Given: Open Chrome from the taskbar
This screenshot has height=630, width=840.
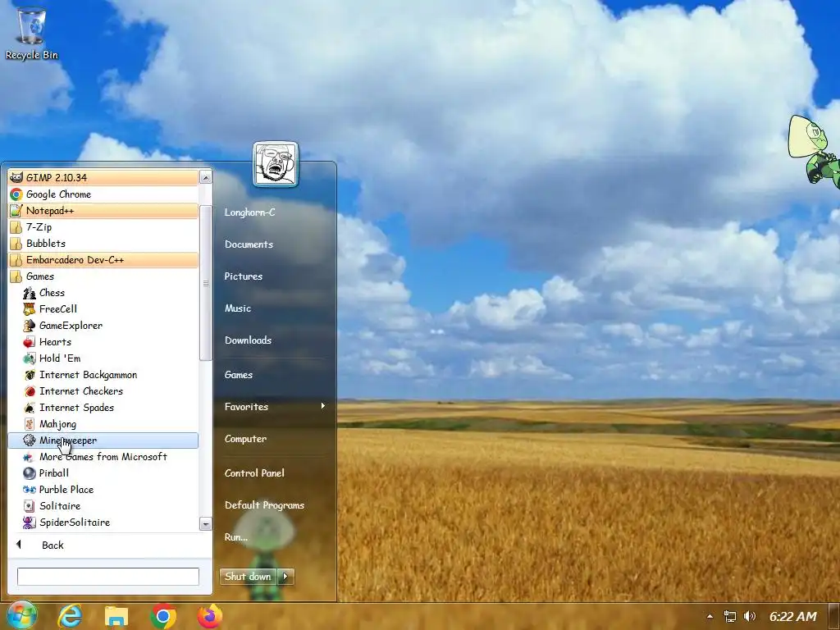Looking at the screenshot, I should pyautogui.click(x=163, y=617).
